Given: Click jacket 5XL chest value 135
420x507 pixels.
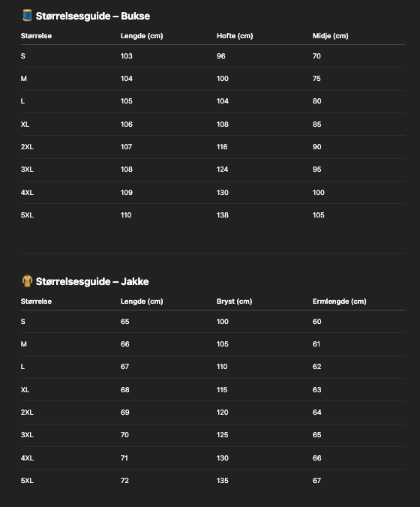Looking at the screenshot, I should [x=223, y=481].
